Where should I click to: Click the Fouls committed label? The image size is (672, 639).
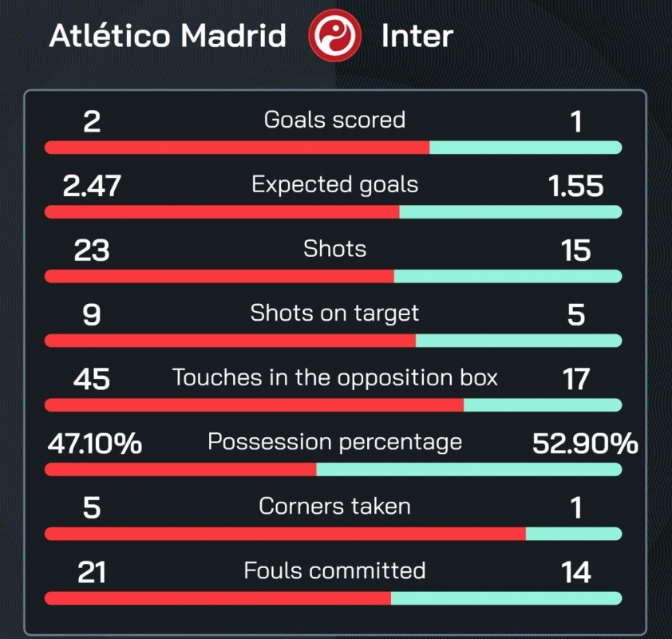coord(334,570)
